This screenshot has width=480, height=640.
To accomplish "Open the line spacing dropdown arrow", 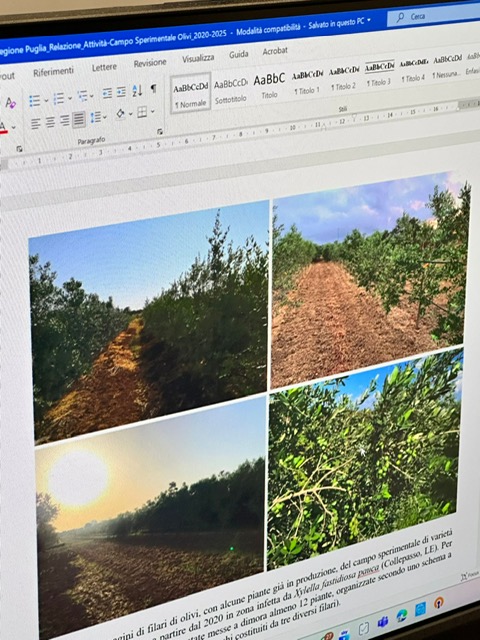I will (105, 117).
